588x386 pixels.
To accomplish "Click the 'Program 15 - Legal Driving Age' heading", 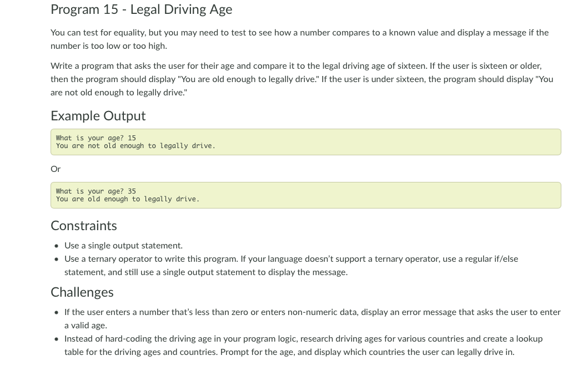I will pos(142,9).
